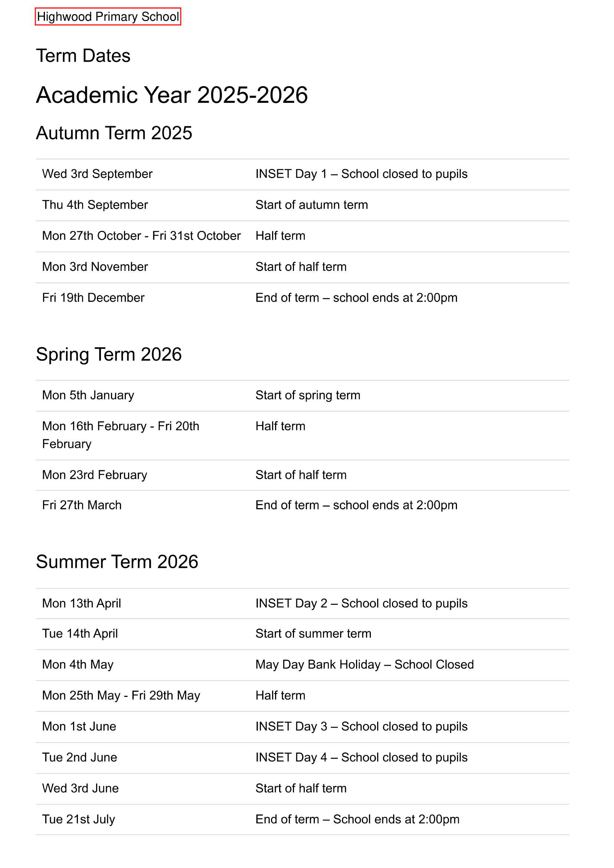Click the Fri 19th December date
The height and width of the screenshot is (868, 614).
[x=93, y=298]
